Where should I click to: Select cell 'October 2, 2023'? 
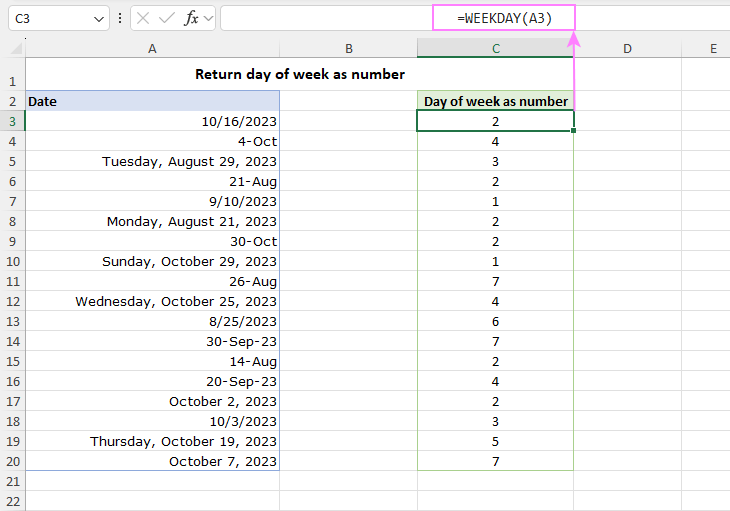[153, 402]
